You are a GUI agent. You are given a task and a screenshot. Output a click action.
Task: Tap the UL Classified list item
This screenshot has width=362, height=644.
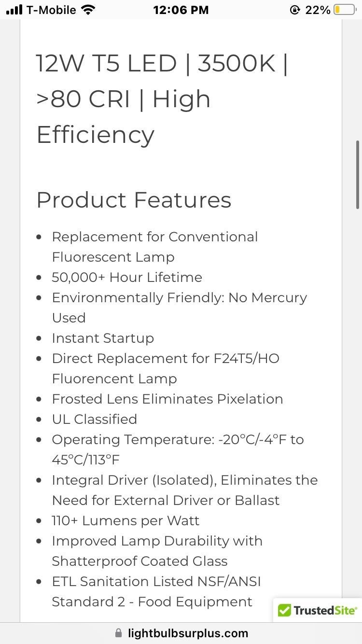[94, 419]
